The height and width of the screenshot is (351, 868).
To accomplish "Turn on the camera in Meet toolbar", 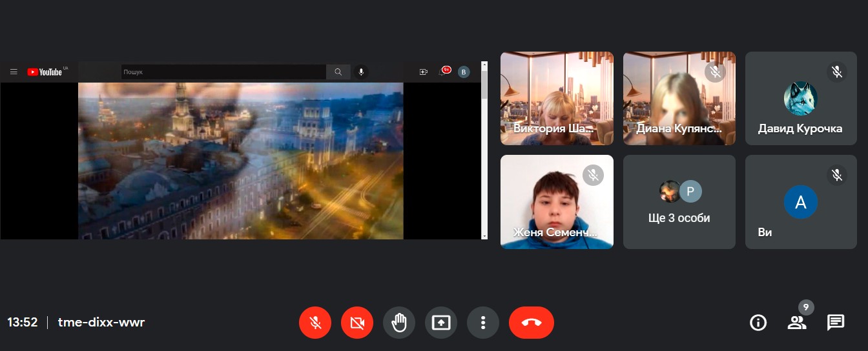I will (x=357, y=322).
